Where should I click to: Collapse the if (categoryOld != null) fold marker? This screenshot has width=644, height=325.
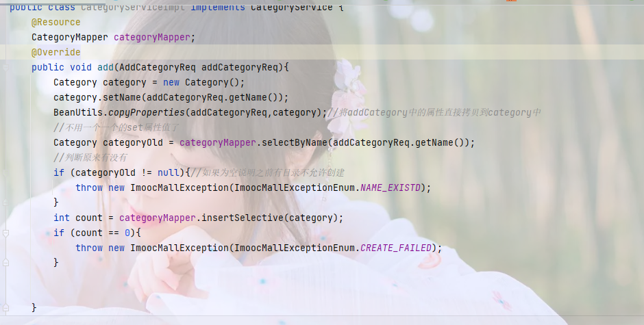[x=5, y=172]
